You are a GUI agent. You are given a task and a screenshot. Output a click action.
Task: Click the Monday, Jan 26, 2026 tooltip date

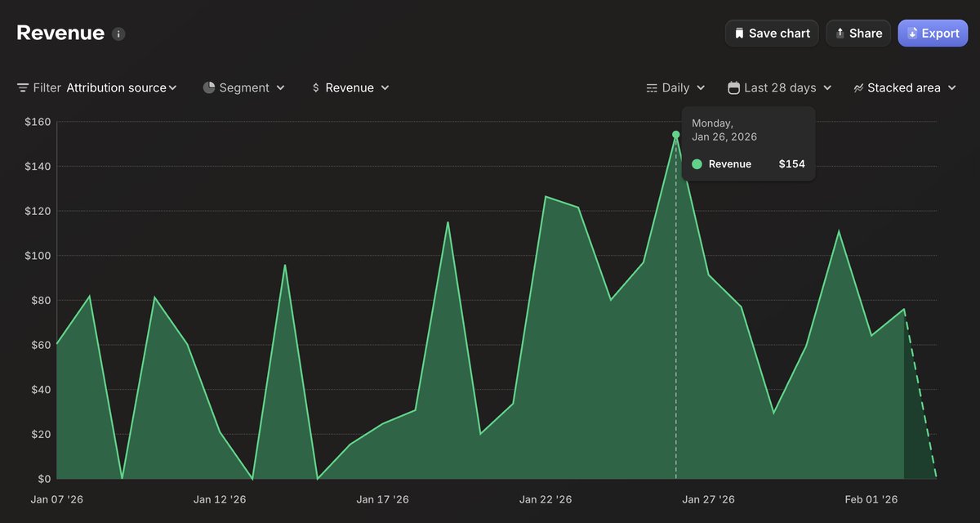tap(724, 130)
